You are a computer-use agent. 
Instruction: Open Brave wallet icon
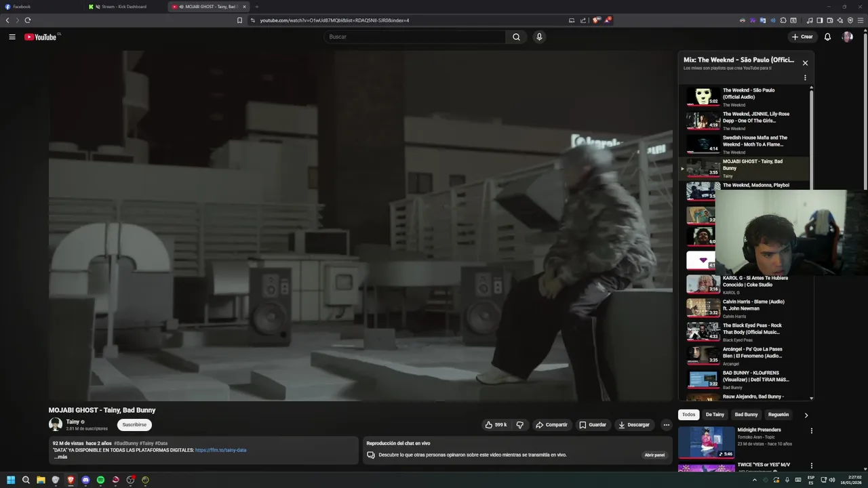point(830,20)
